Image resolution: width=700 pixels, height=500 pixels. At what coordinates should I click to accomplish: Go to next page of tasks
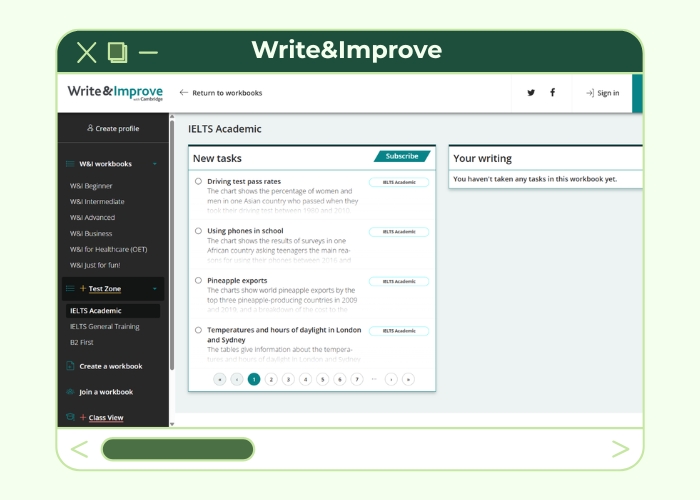tap(391, 379)
